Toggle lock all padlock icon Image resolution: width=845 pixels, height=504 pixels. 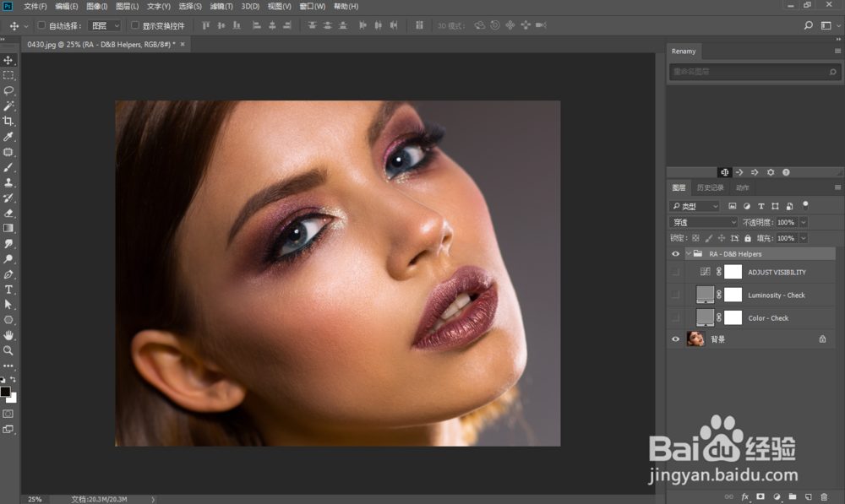(x=748, y=238)
